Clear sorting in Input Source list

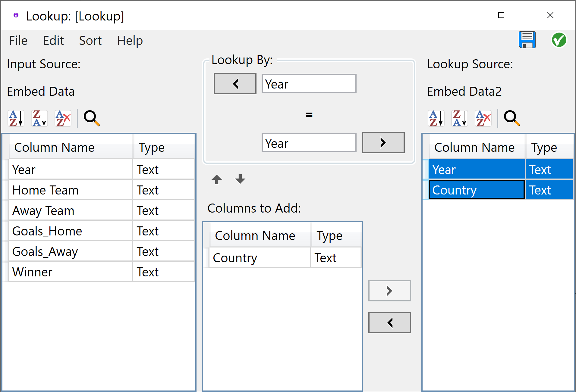point(63,118)
